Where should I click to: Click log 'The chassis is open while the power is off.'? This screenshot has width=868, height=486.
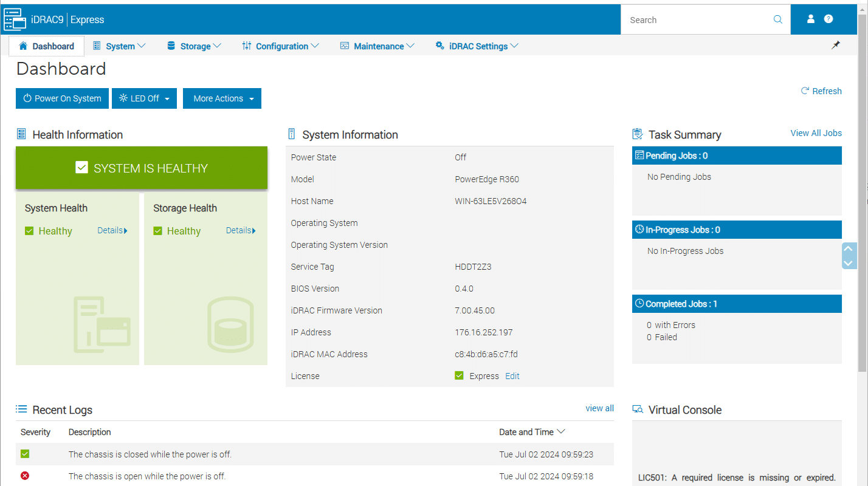pyautogui.click(x=147, y=476)
